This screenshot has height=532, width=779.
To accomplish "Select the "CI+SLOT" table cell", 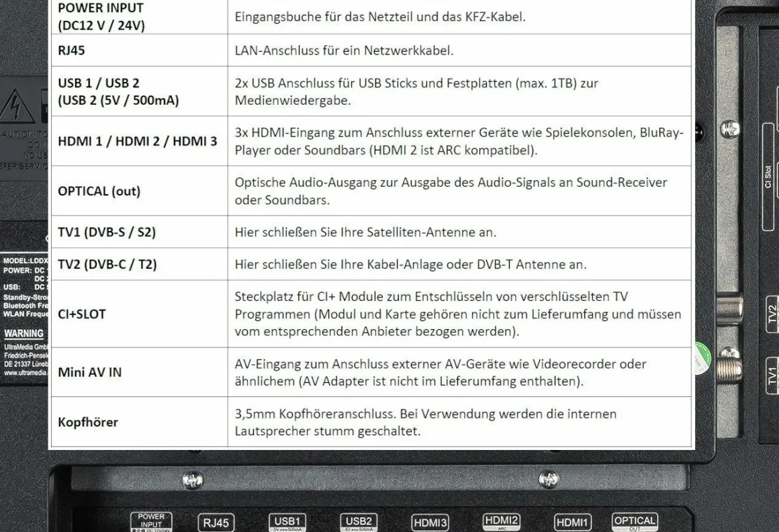I will (140, 314).
